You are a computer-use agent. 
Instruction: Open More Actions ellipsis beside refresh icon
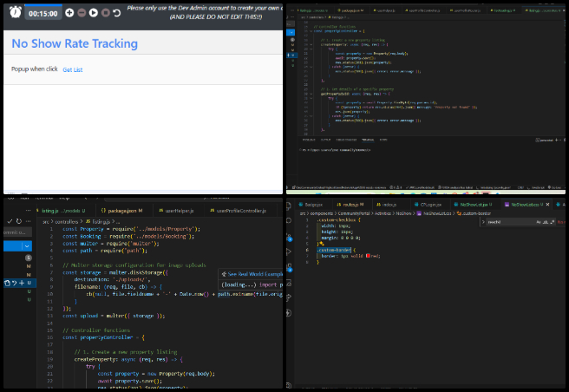pyautogui.click(x=29, y=221)
